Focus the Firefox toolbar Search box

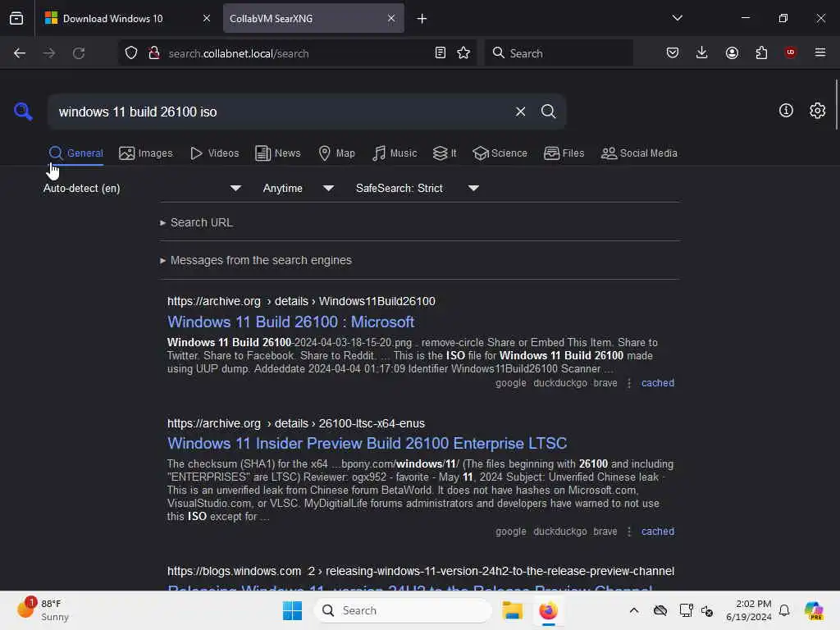pos(559,53)
